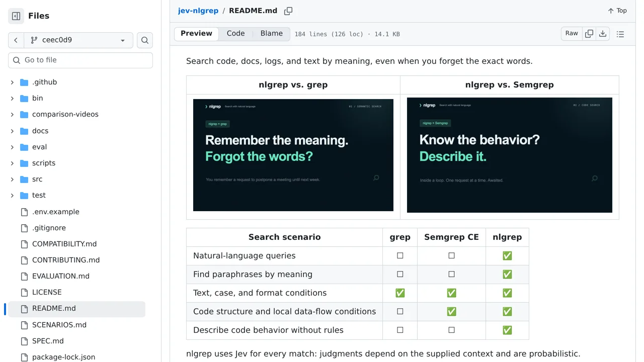Open the SPEC.md file
This screenshot has height=362, width=644.
48,341
